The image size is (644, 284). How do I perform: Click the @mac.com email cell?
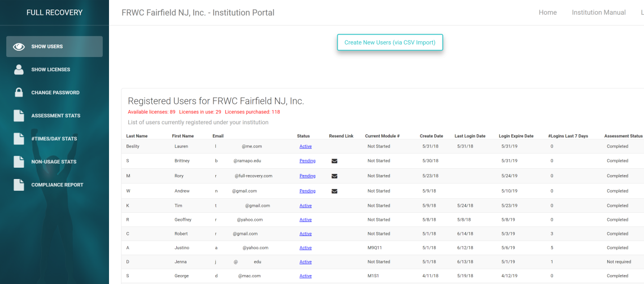coord(249,276)
